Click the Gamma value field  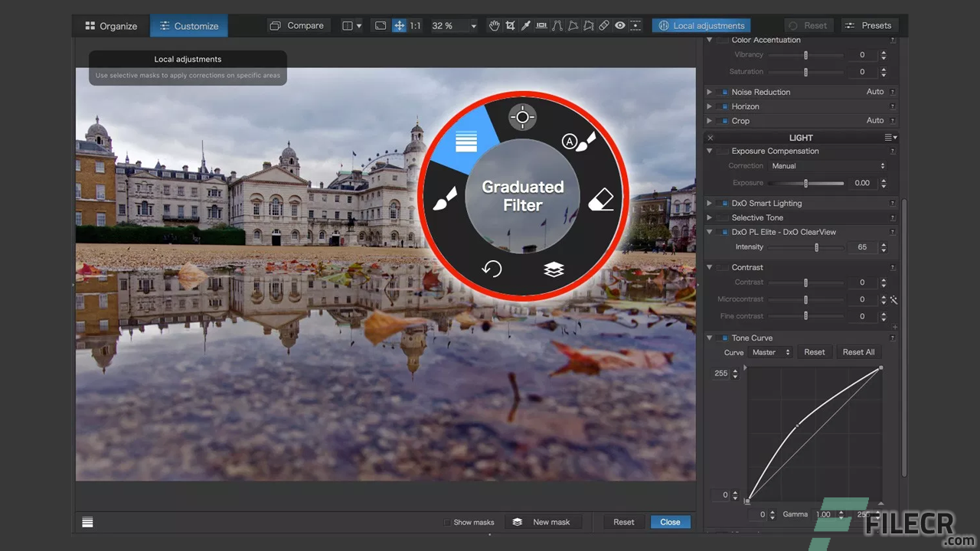click(823, 514)
